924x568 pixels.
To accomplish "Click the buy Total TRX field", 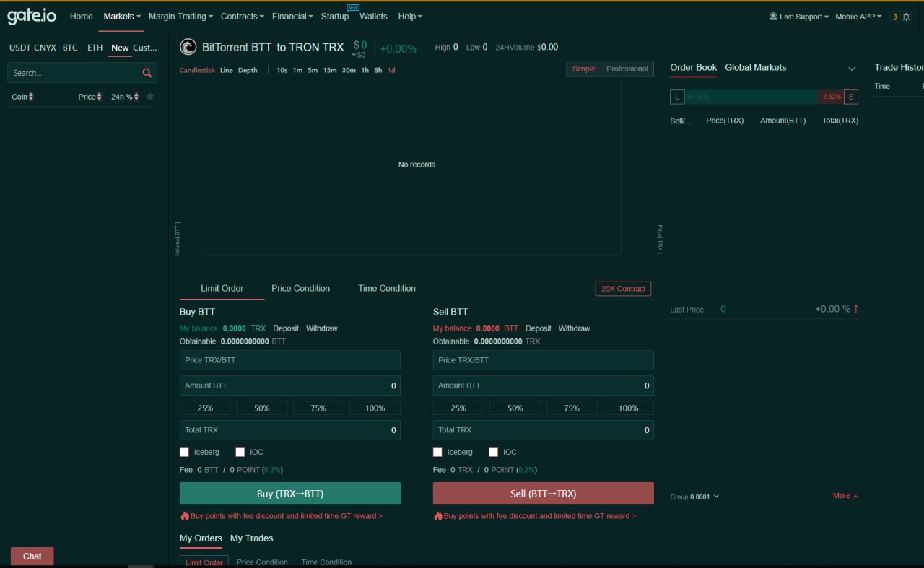I will (x=290, y=430).
